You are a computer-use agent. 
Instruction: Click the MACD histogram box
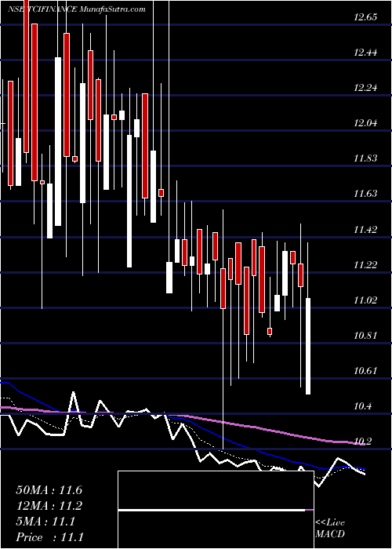[216, 510]
